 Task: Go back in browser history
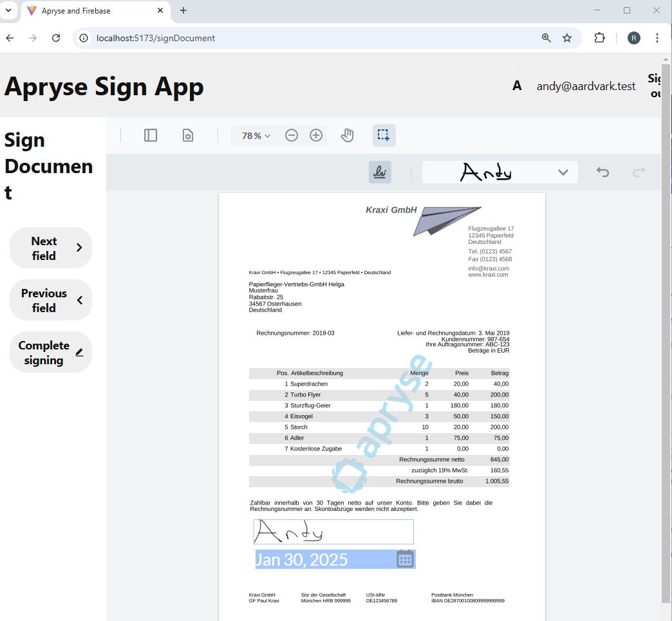point(10,38)
